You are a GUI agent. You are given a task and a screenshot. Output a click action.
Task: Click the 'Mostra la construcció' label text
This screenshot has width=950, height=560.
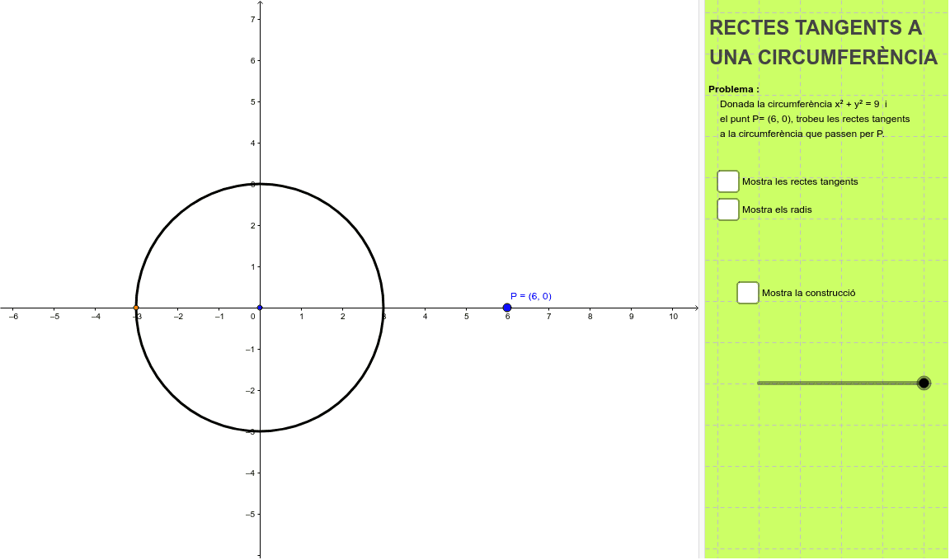[x=809, y=293]
